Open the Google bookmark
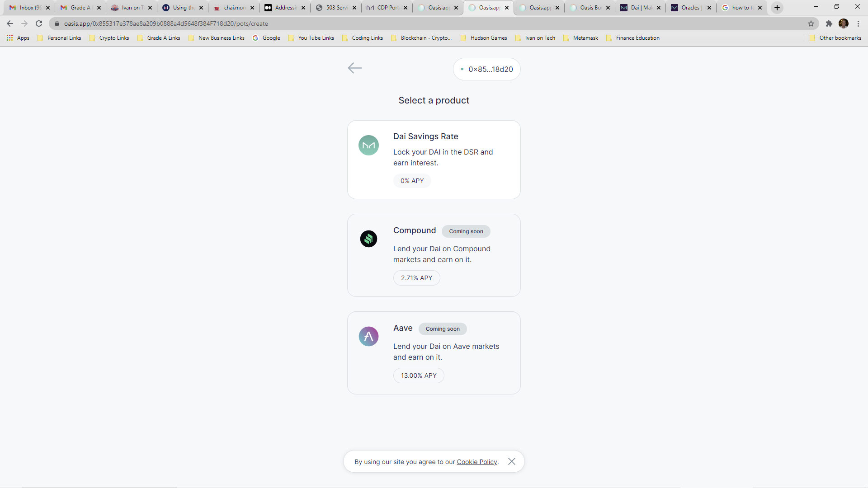This screenshot has width=868, height=488. 266,38
